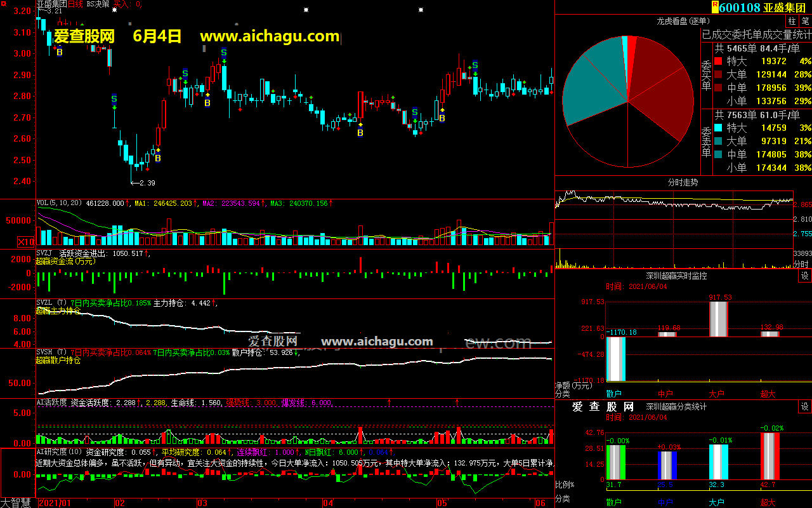The height and width of the screenshot is (508, 812).
Task: Click the 笔 view button
Action: (804, 21)
